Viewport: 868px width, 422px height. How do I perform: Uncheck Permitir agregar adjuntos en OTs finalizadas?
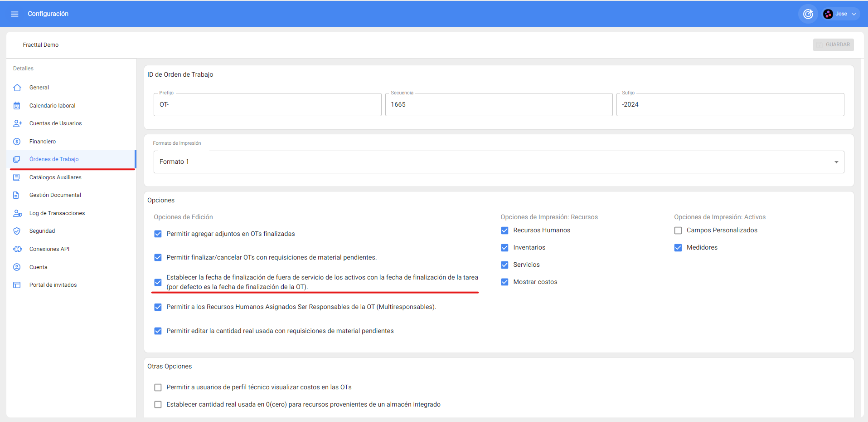[x=158, y=234]
